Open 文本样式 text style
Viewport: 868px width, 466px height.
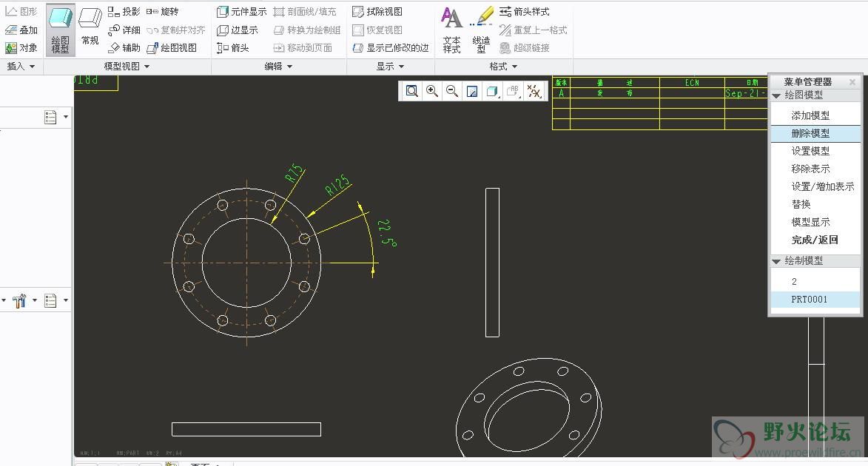pos(451,30)
